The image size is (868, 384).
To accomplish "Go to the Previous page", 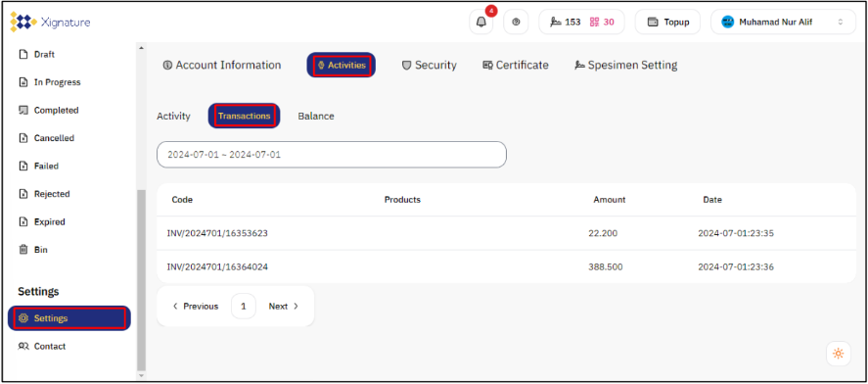I will click(196, 306).
